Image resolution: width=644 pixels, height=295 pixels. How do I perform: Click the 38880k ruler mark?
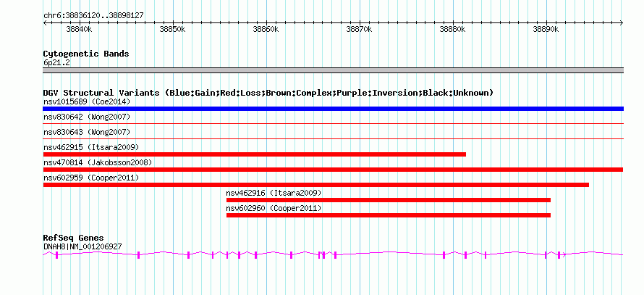tap(452, 30)
